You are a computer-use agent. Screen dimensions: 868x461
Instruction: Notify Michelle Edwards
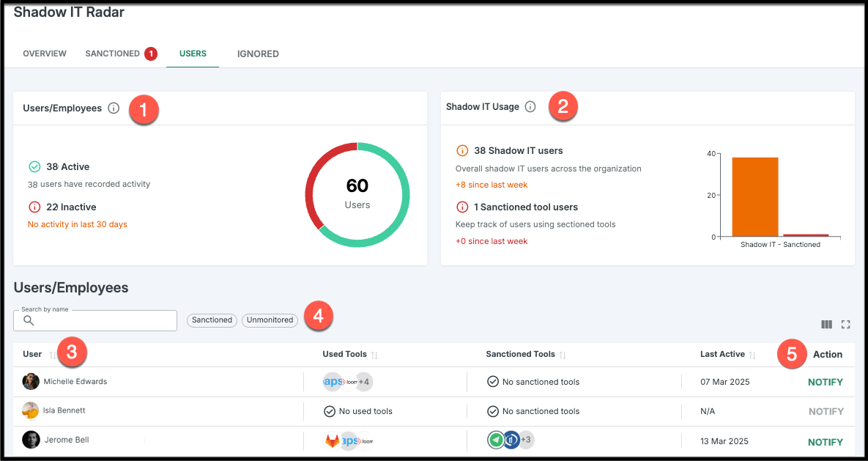coord(826,383)
